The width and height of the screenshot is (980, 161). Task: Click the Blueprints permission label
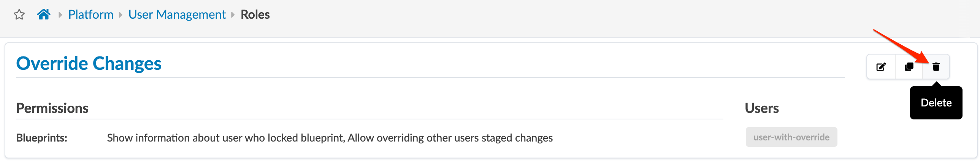click(41, 138)
